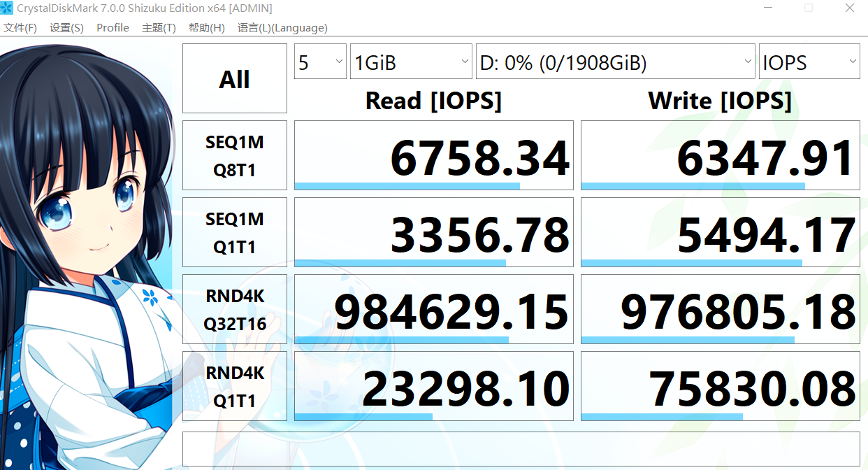Select the 984629.15 read result
868x470 pixels.
434,309
